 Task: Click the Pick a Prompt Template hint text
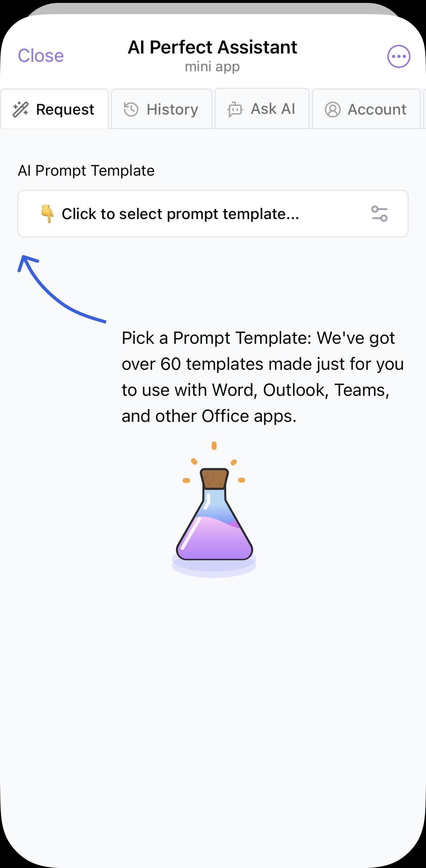click(x=263, y=377)
